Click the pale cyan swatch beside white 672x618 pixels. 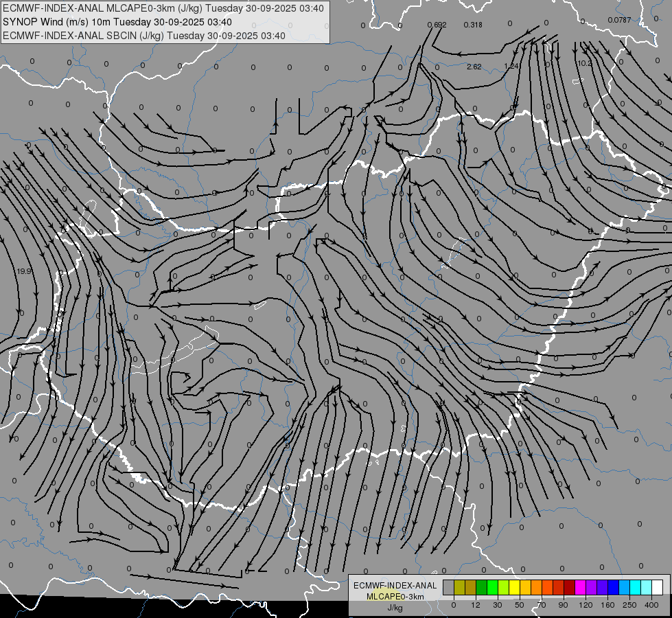[x=647, y=587]
